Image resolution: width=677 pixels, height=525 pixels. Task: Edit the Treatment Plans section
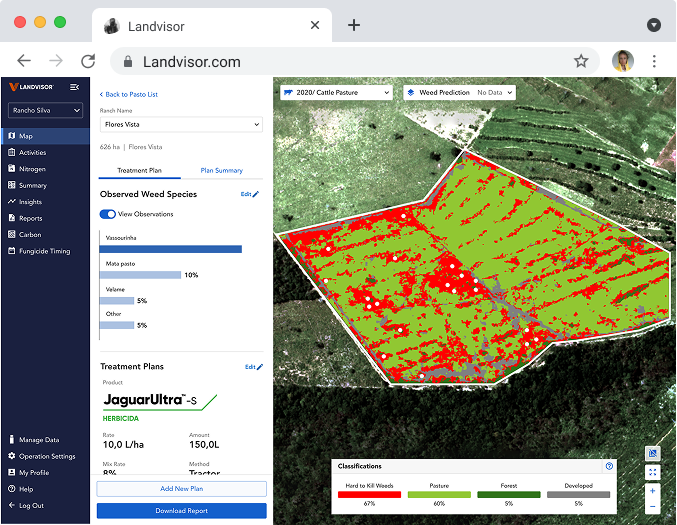254,367
